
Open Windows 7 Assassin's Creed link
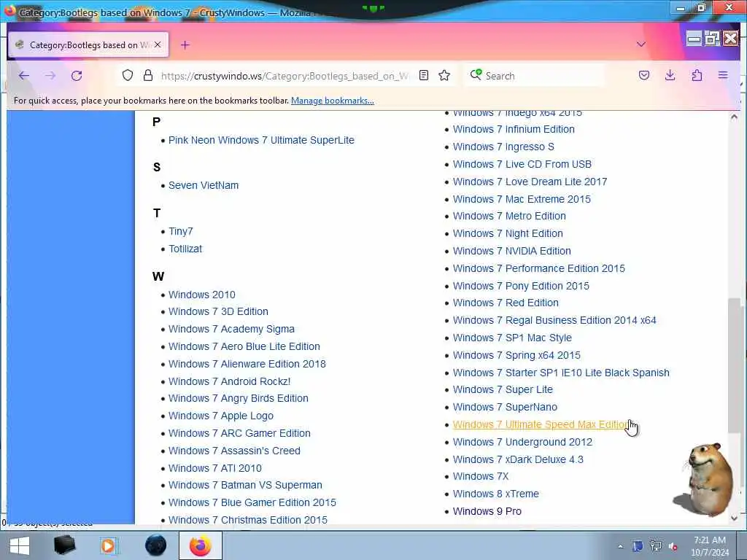[x=234, y=451]
